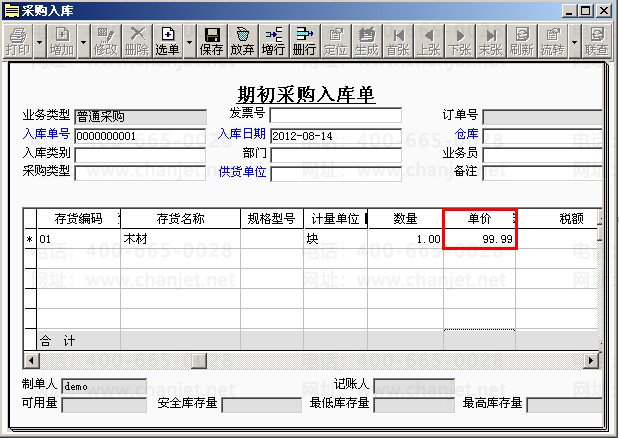Click the 供货单位 input field
Viewport: 619px width, 438px height.
(336, 174)
